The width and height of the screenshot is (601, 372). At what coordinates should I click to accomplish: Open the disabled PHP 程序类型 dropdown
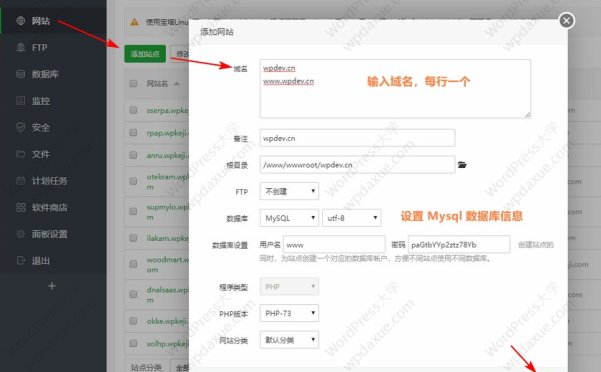289,287
